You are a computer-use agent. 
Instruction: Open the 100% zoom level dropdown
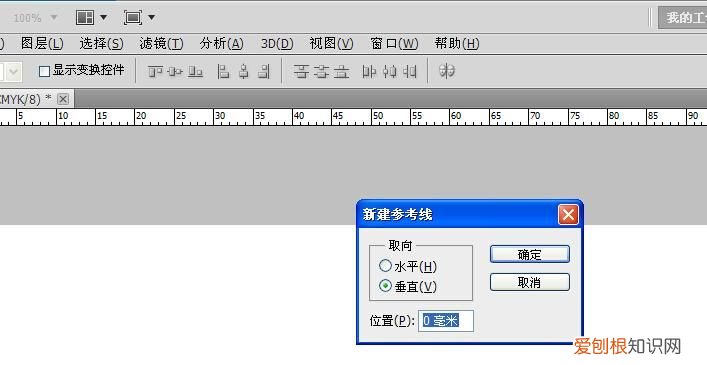pyautogui.click(x=54, y=18)
